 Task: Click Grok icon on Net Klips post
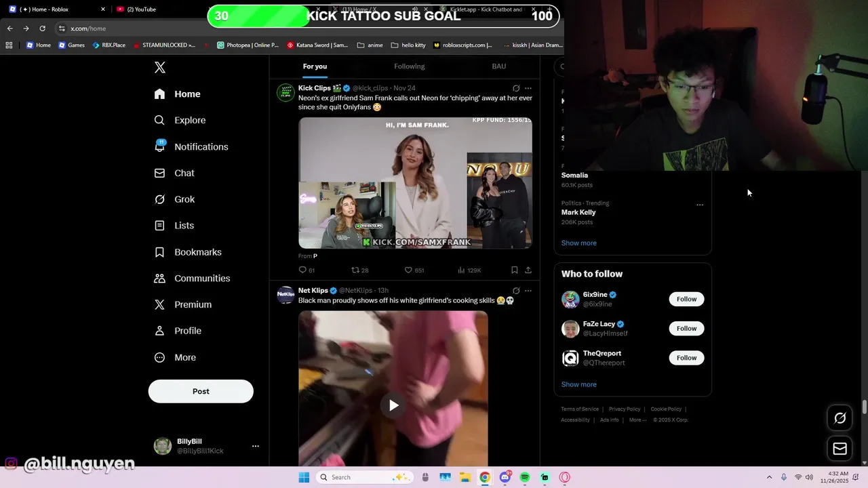[x=516, y=291]
